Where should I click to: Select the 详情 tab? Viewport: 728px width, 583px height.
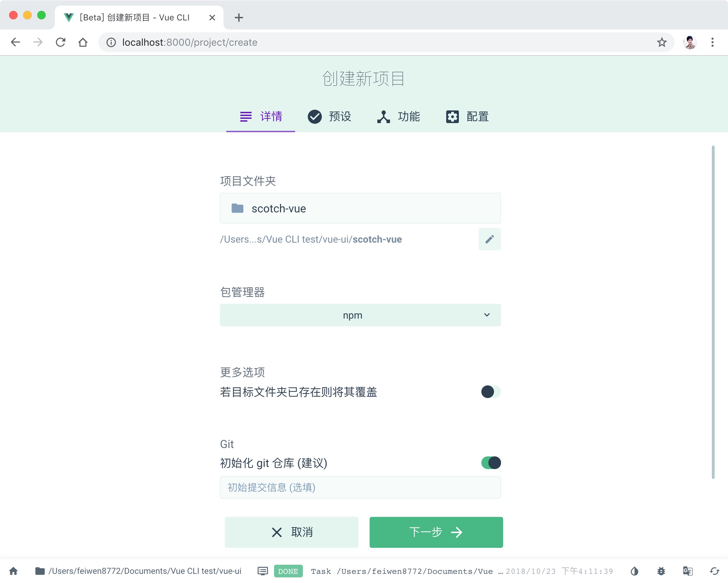click(261, 116)
